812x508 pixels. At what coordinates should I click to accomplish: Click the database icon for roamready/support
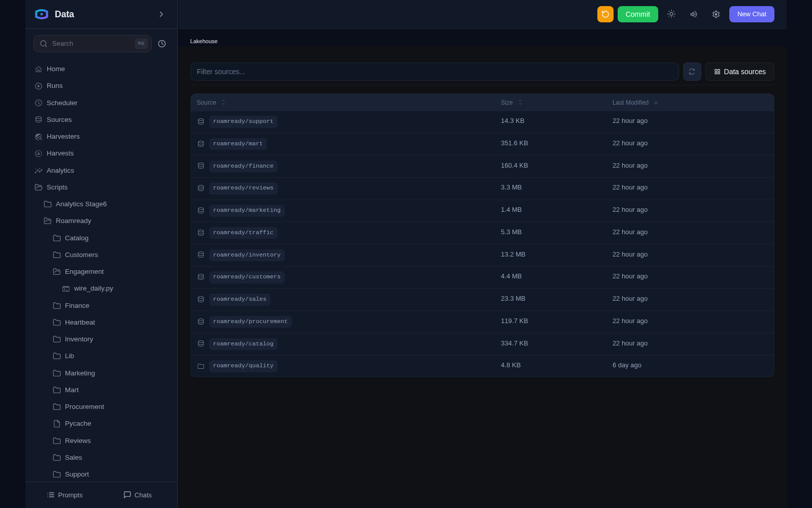click(201, 121)
